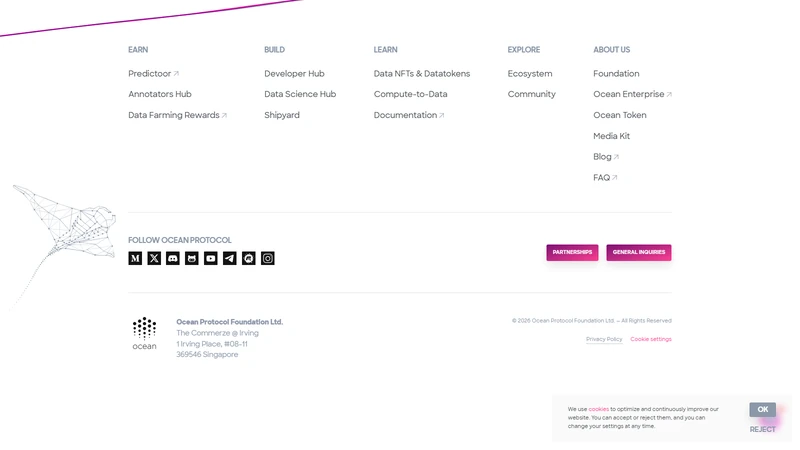Click the Partnerships button

pyautogui.click(x=572, y=253)
